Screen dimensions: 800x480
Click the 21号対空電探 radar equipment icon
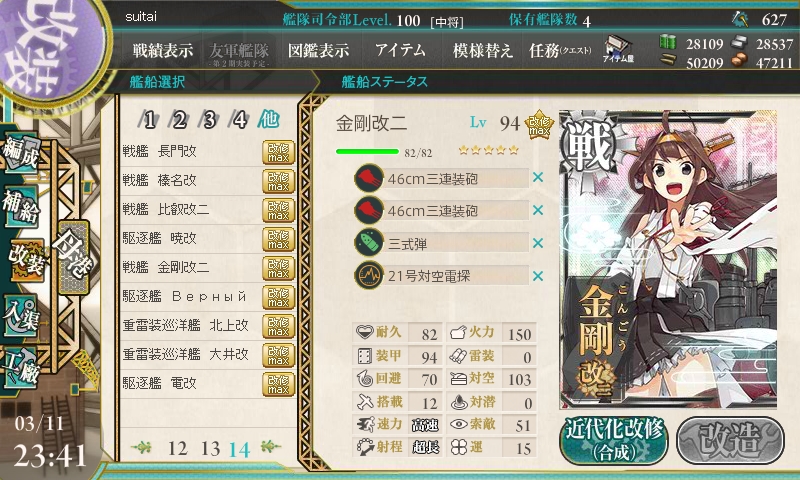click(369, 275)
